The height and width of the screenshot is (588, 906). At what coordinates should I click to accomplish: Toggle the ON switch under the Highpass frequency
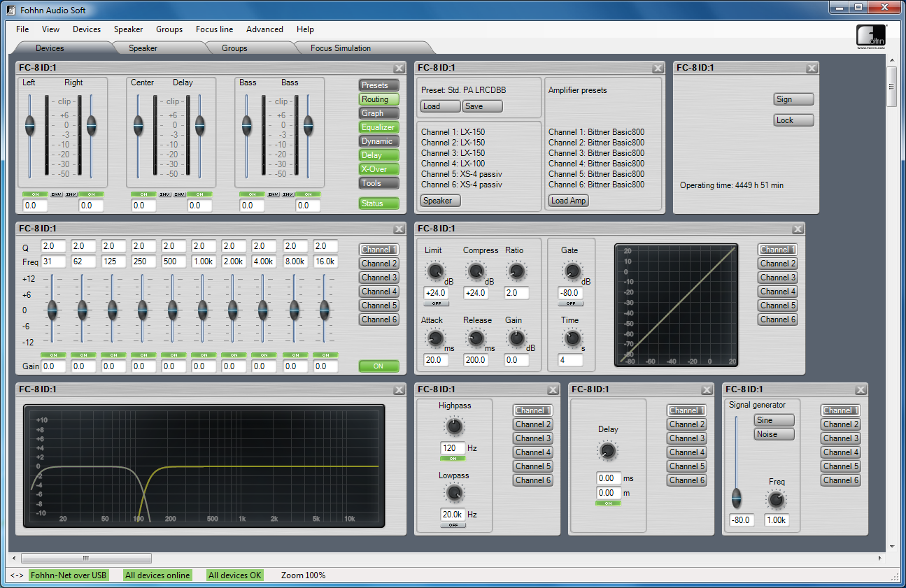coord(453,458)
